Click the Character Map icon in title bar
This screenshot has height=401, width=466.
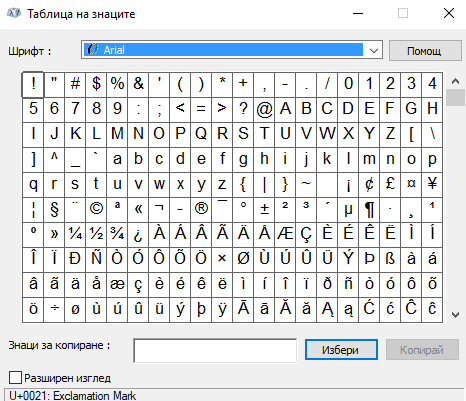tap(14, 13)
